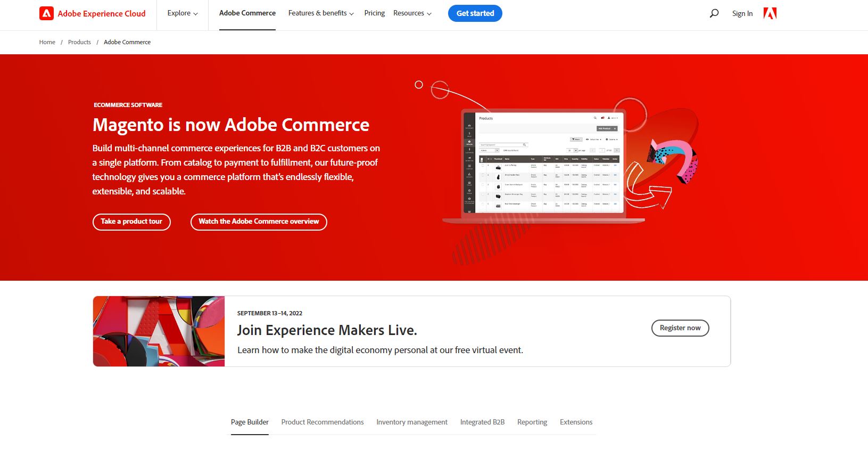
Task: Expand the Features & benefits dropdown
Action: click(x=321, y=13)
